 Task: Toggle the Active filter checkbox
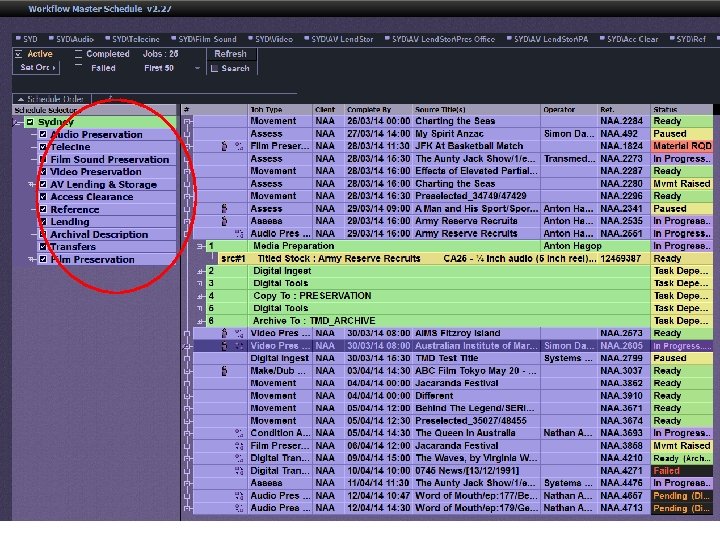(18, 54)
